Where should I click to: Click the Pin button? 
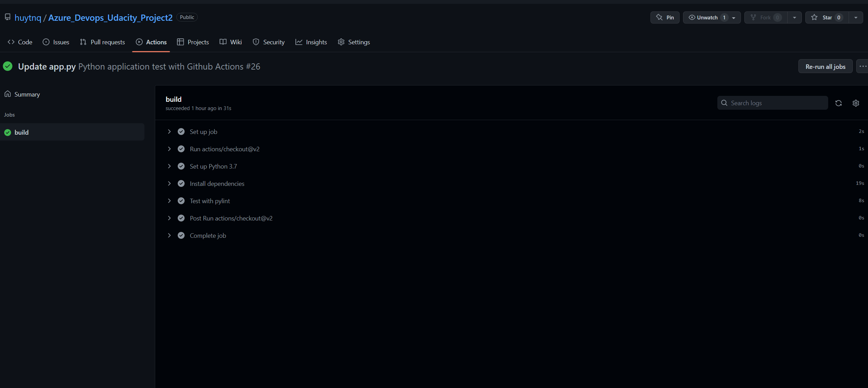coord(665,18)
